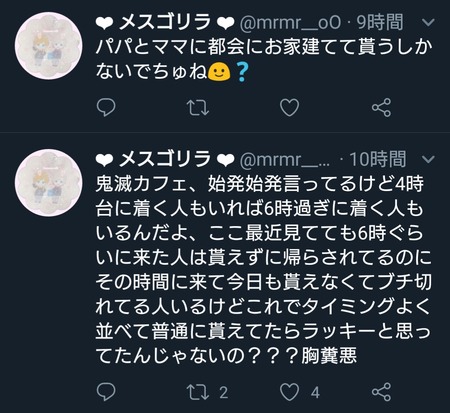Image resolution: width=450 pixels, height=413 pixels.
Task: Open the 鬼滅カフェ tweet body text
Action: click(x=263, y=269)
